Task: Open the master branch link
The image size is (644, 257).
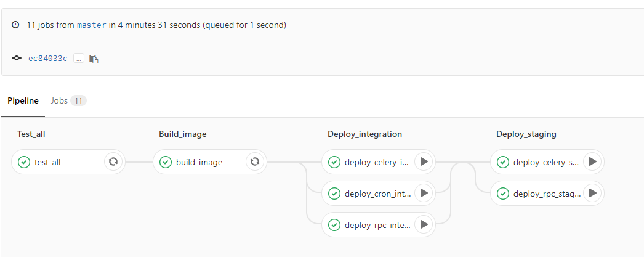Action: 92,25
